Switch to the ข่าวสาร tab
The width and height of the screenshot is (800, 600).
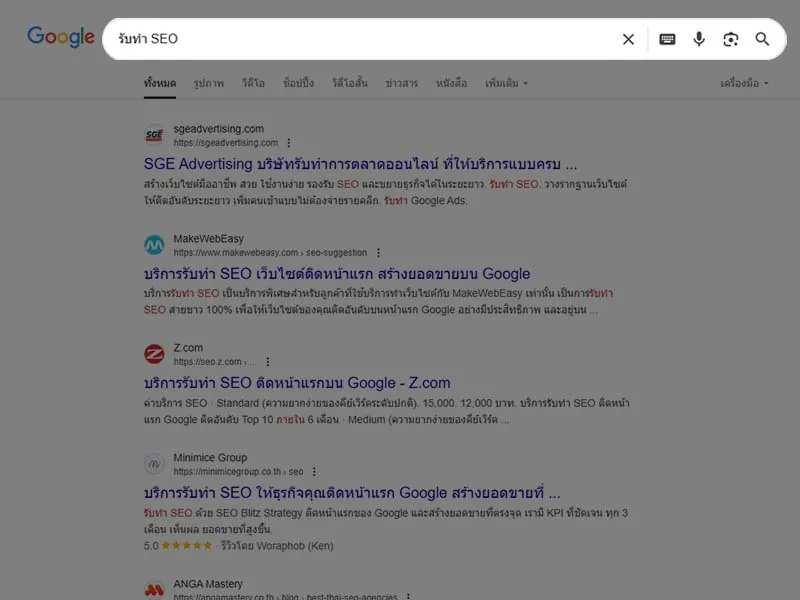coord(402,83)
